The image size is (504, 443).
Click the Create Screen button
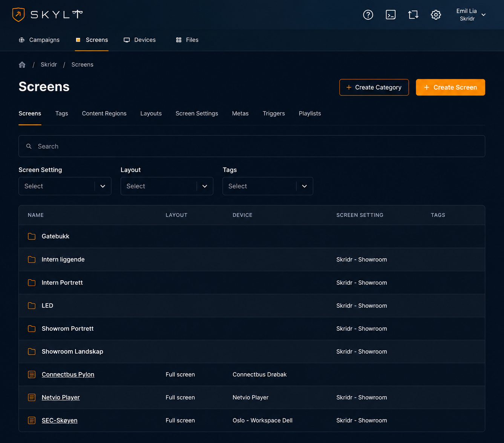[450, 87]
